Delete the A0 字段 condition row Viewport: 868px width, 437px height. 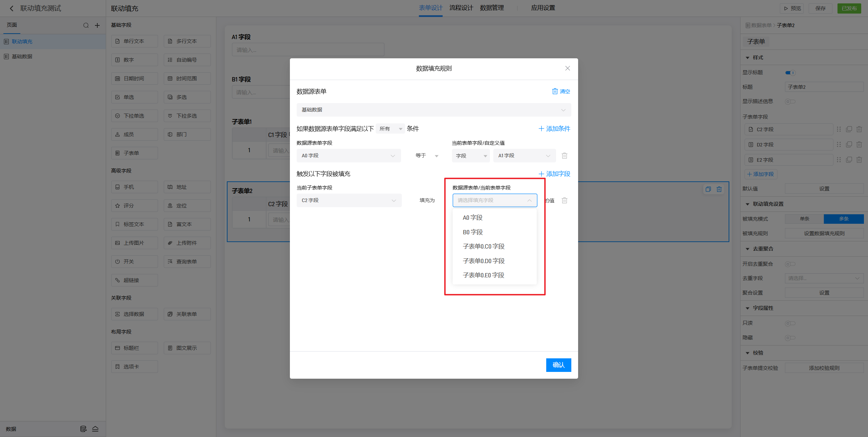pos(564,156)
